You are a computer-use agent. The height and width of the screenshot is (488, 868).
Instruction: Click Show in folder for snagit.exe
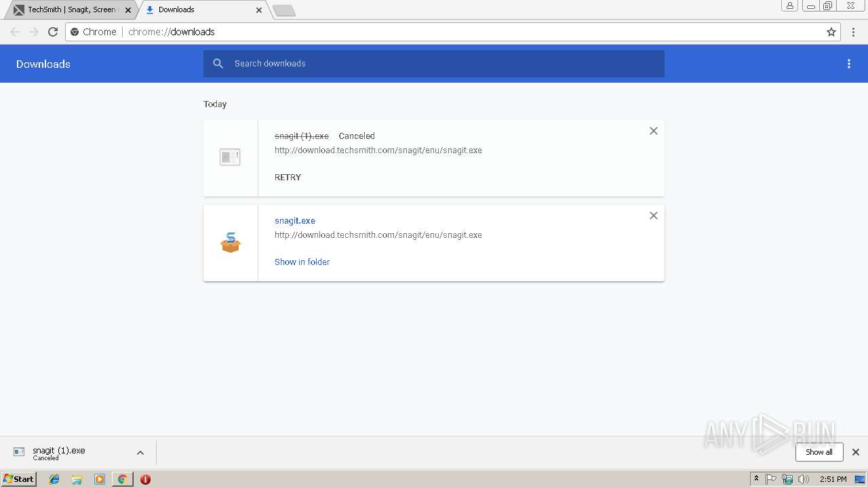(302, 262)
